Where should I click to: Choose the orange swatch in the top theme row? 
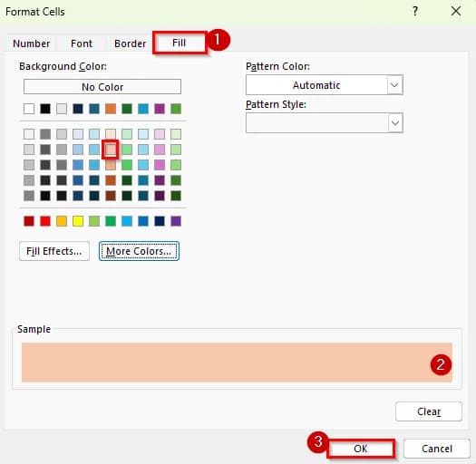111,109
